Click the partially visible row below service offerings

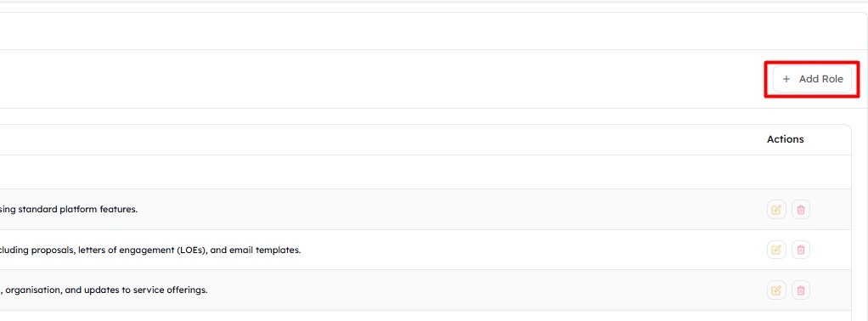[426, 315]
